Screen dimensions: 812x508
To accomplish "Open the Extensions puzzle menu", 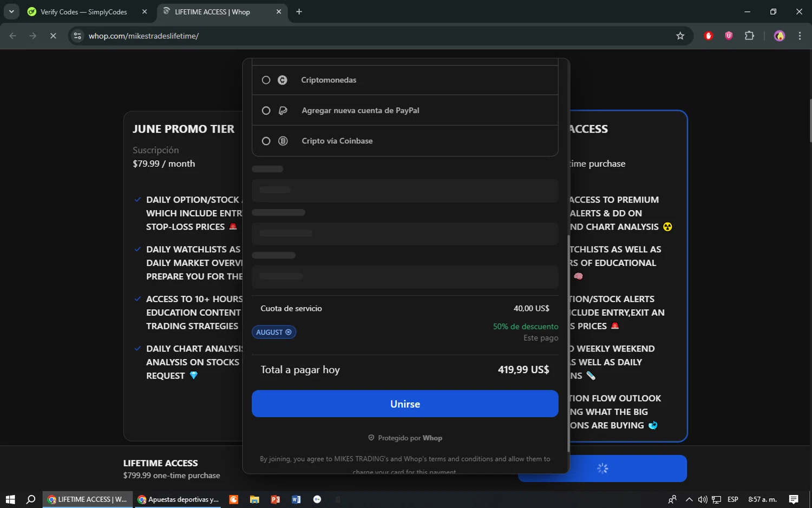I will [x=749, y=36].
